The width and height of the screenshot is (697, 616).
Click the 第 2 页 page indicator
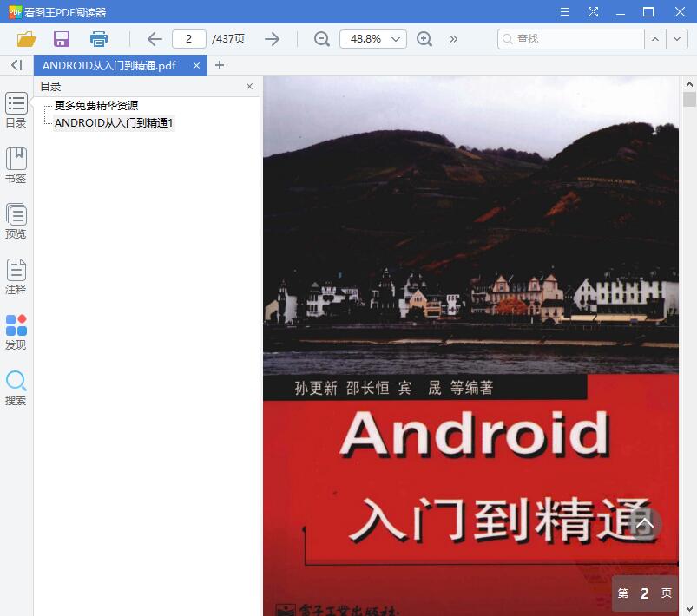pos(645,593)
